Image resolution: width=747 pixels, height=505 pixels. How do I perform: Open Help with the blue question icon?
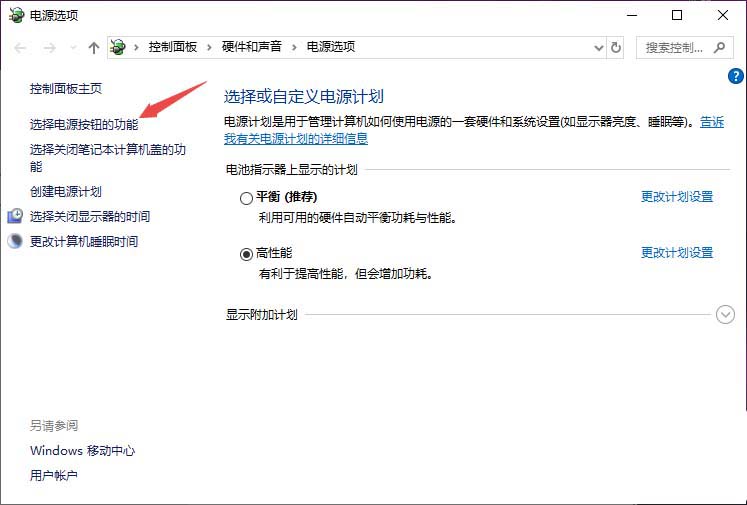click(736, 76)
